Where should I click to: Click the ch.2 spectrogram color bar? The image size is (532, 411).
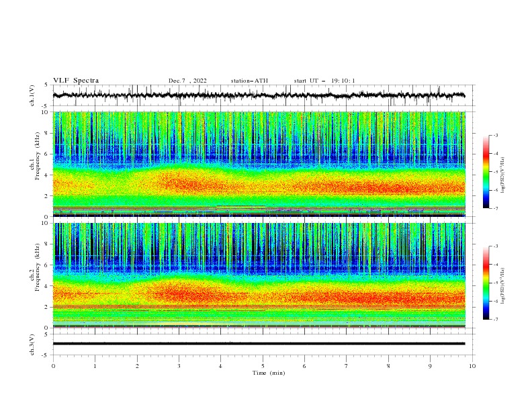coord(486,283)
